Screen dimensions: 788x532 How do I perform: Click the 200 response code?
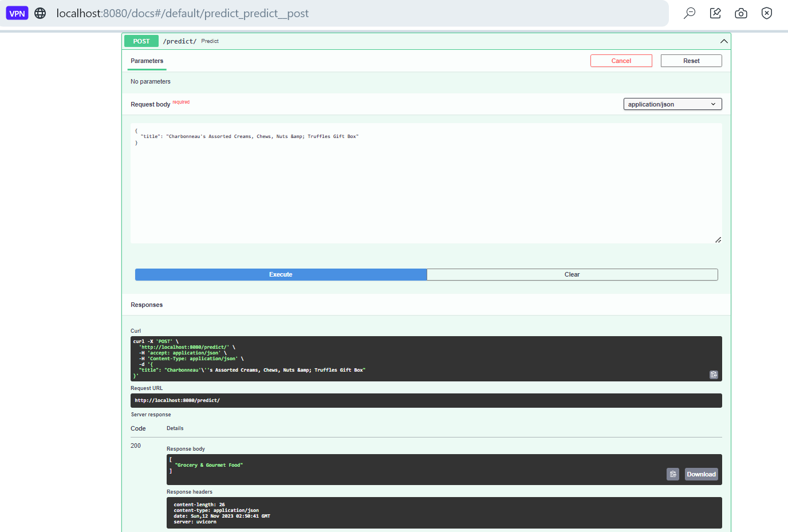[x=136, y=446]
